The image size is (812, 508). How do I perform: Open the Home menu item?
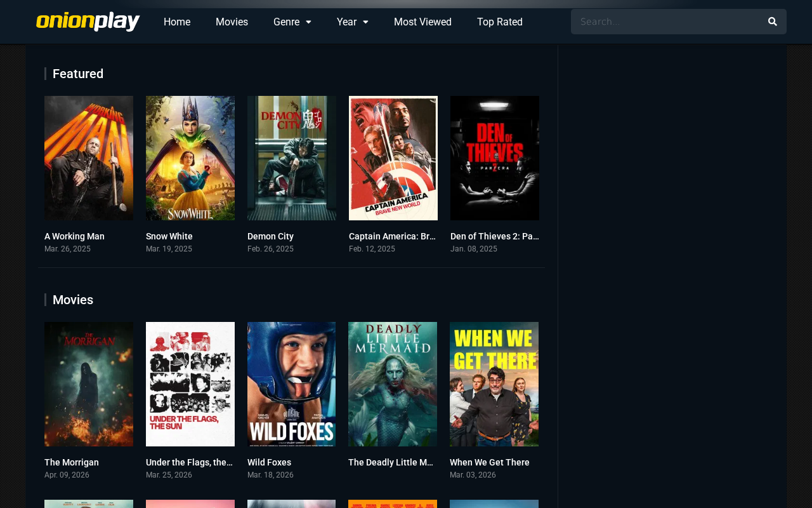click(177, 22)
